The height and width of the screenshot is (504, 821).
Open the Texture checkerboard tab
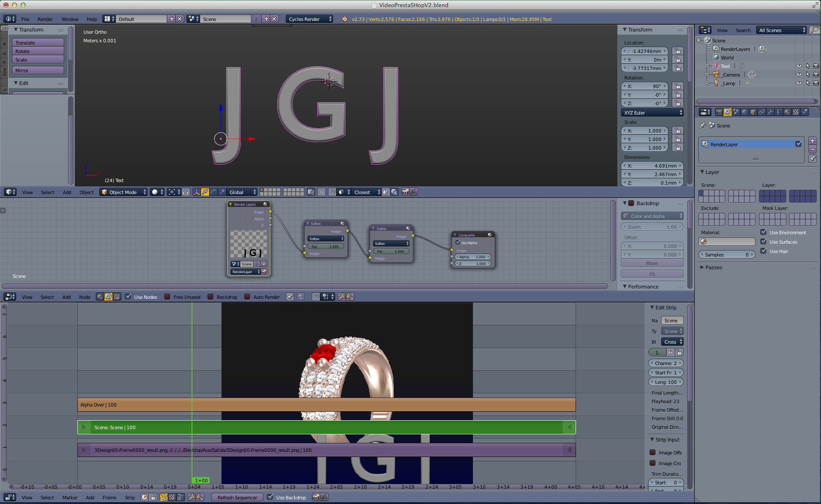click(796, 112)
